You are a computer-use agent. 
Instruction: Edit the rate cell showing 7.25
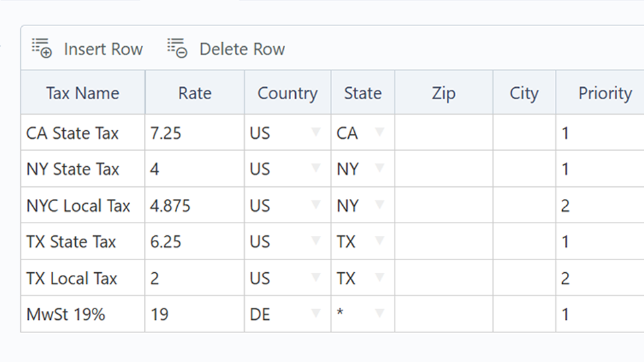194,133
